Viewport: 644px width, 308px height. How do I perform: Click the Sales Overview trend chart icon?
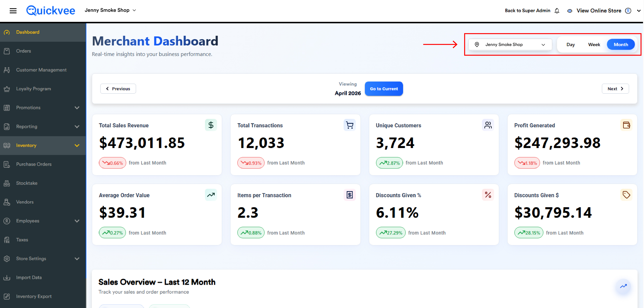623,286
